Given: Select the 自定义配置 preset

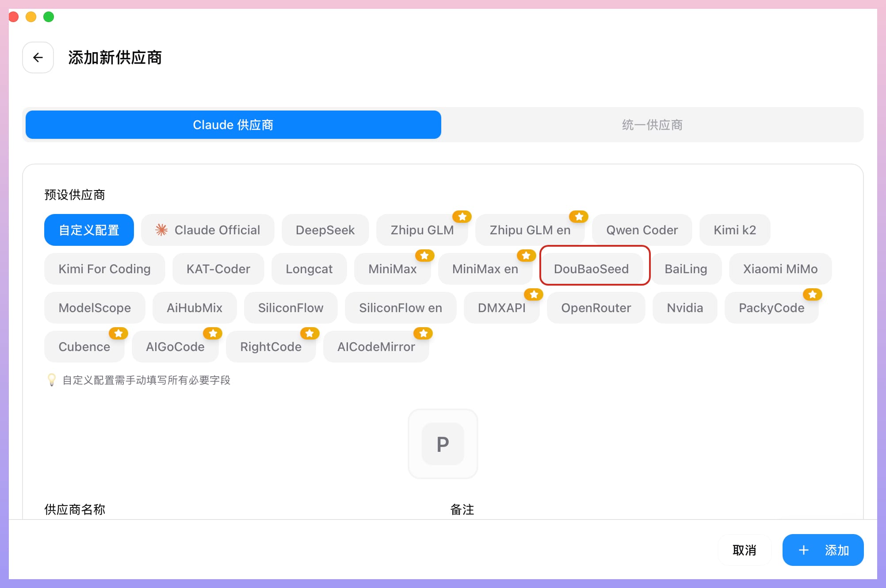Looking at the screenshot, I should 89,230.
